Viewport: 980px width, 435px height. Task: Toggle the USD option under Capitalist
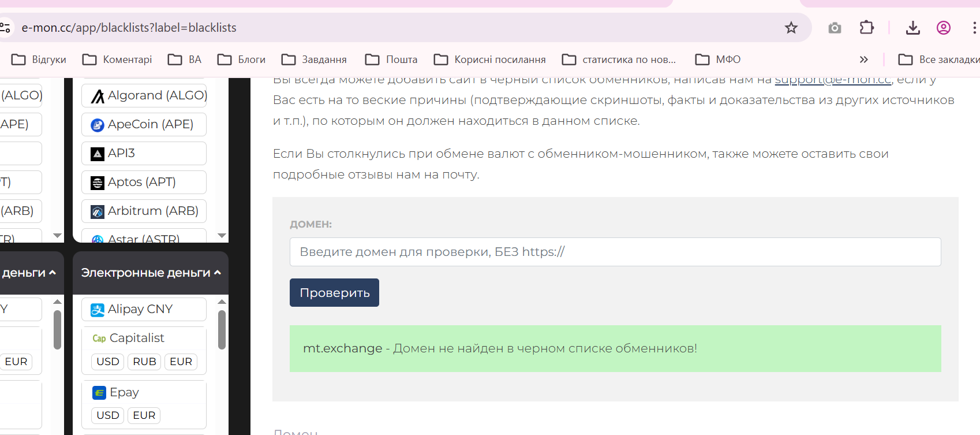(x=108, y=362)
